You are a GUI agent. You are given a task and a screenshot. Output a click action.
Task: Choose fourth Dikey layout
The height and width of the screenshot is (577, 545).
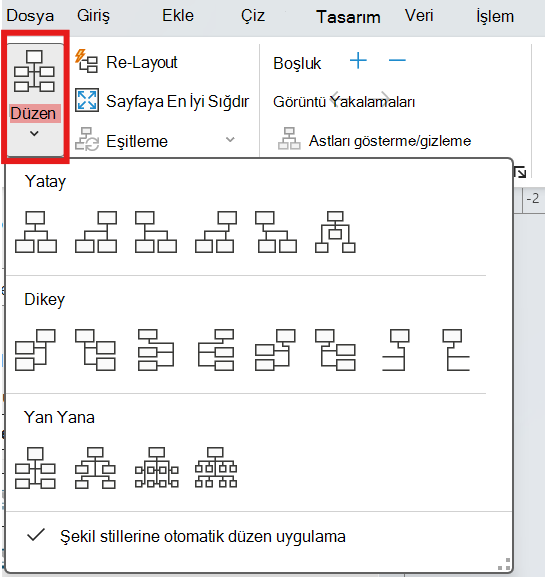216,350
